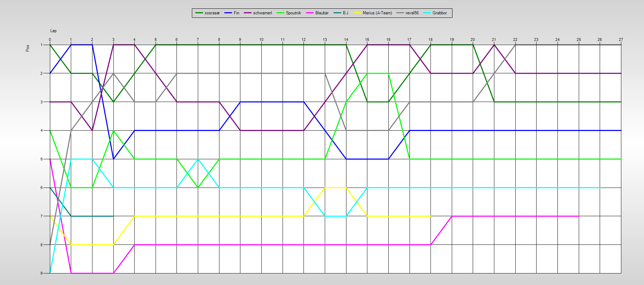Click lap number 10 on the axis
The height and width of the screenshot is (285, 644).
pos(261,39)
